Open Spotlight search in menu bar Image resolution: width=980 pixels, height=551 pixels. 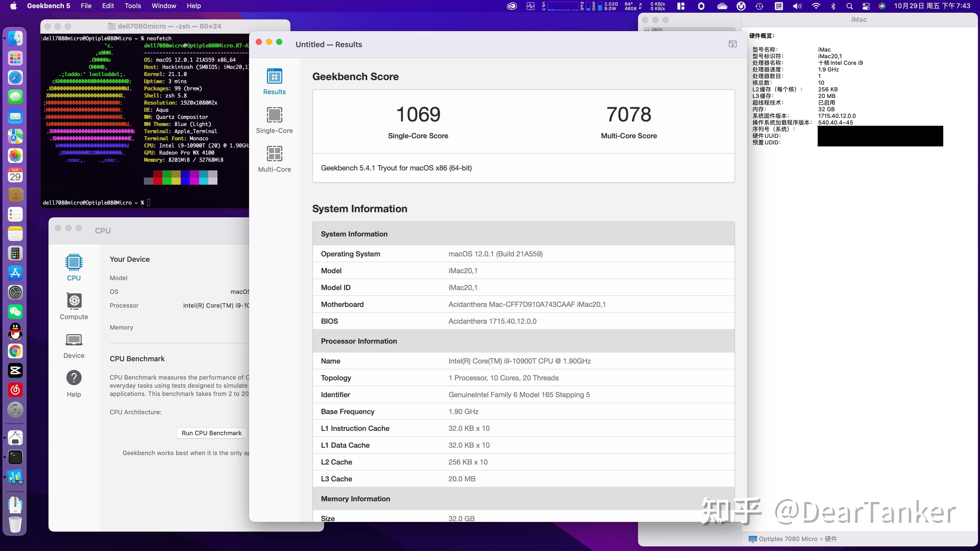tap(849, 6)
